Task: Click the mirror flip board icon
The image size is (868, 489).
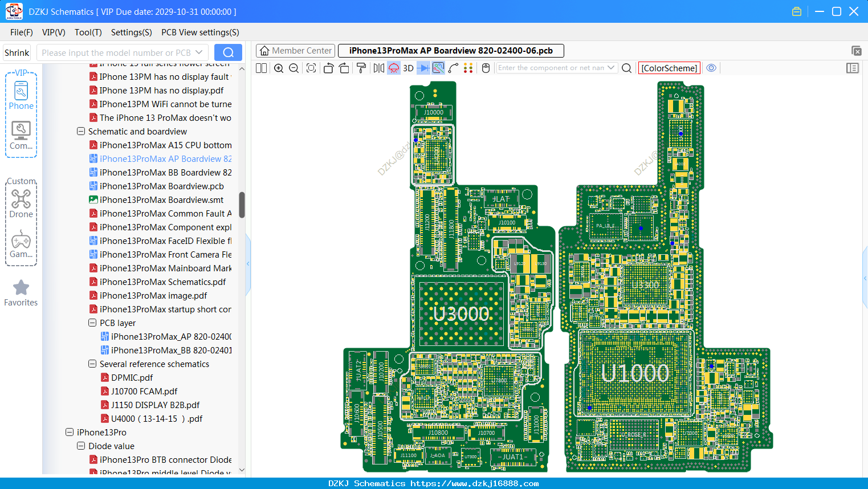Action: pos(379,68)
